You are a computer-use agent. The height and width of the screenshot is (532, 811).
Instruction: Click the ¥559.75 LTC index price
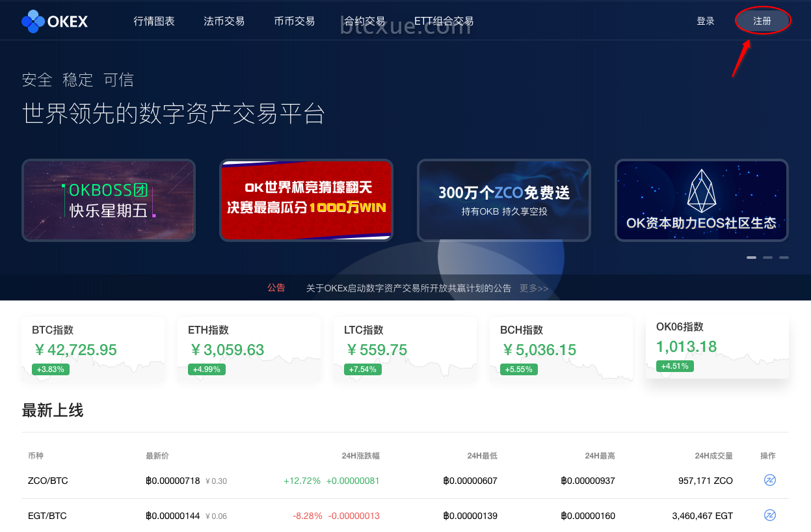[376, 350]
